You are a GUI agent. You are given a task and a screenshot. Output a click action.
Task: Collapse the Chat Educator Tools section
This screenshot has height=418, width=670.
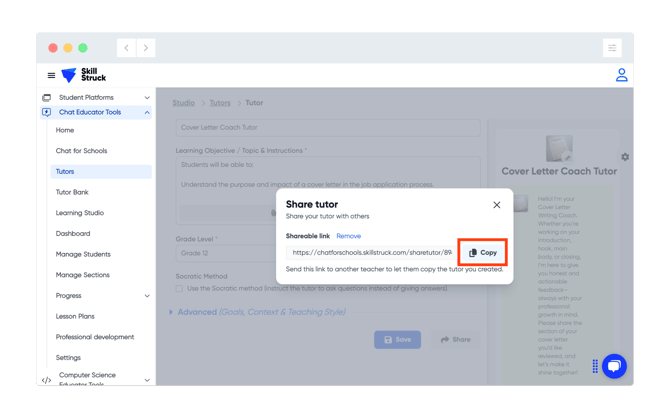[147, 113]
